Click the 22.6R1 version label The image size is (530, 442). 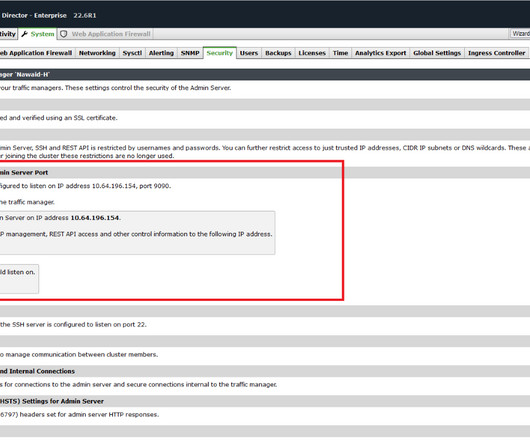pyautogui.click(x=85, y=16)
